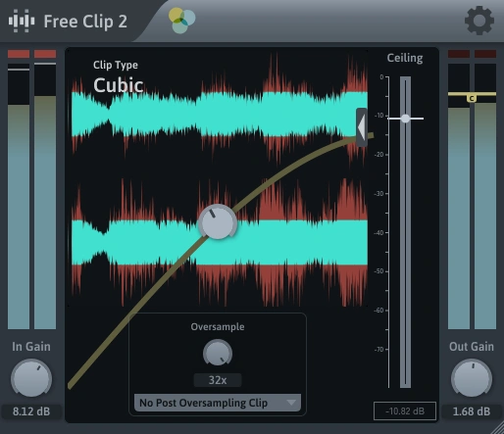Click the Oversample knob
The width and height of the screenshot is (504, 434).
click(218, 354)
